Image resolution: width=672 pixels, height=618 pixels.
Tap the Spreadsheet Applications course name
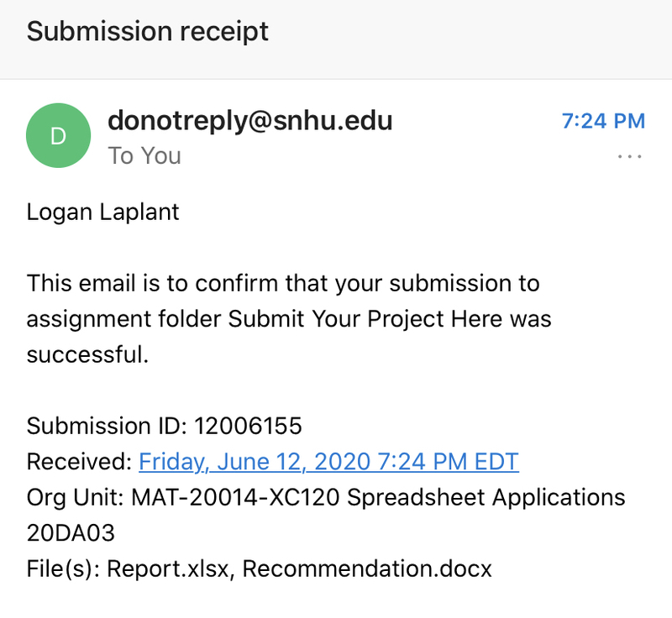(x=486, y=498)
